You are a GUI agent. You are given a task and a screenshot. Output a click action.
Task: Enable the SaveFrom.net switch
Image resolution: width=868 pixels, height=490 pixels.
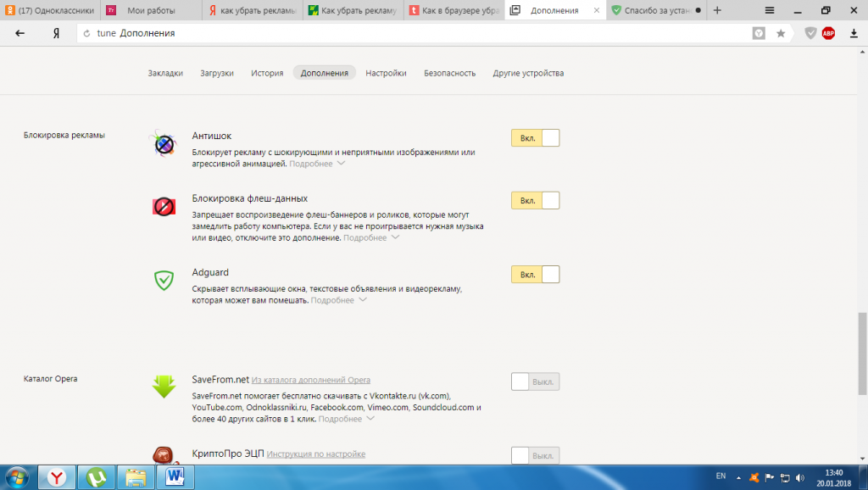point(536,381)
